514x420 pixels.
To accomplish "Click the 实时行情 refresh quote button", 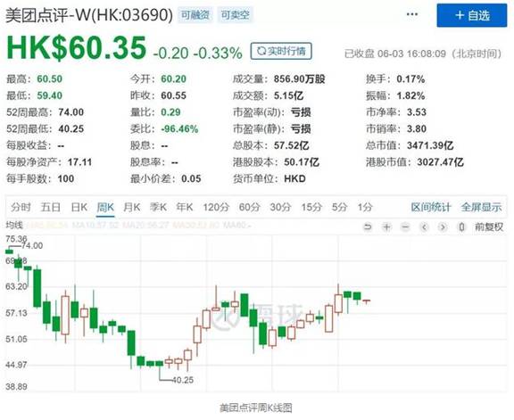I will point(281,51).
